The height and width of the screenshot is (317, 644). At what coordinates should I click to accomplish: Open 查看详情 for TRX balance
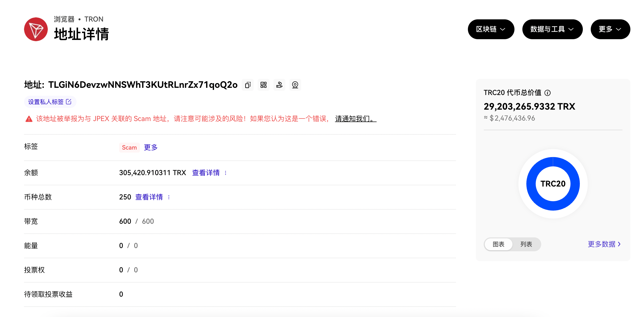[206, 173]
